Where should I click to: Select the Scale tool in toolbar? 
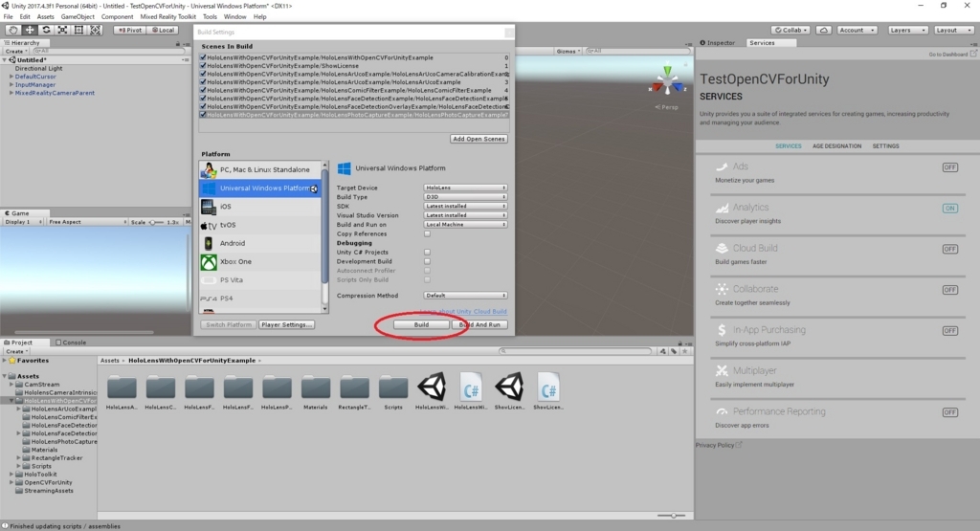(x=62, y=30)
